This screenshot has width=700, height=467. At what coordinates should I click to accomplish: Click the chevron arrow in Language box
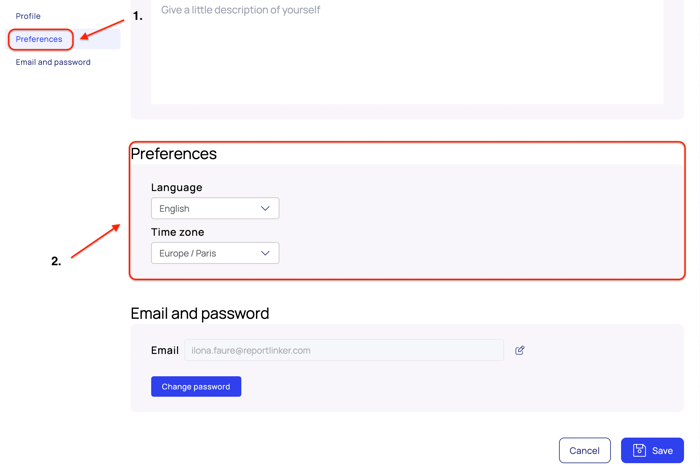[x=265, y=209]
